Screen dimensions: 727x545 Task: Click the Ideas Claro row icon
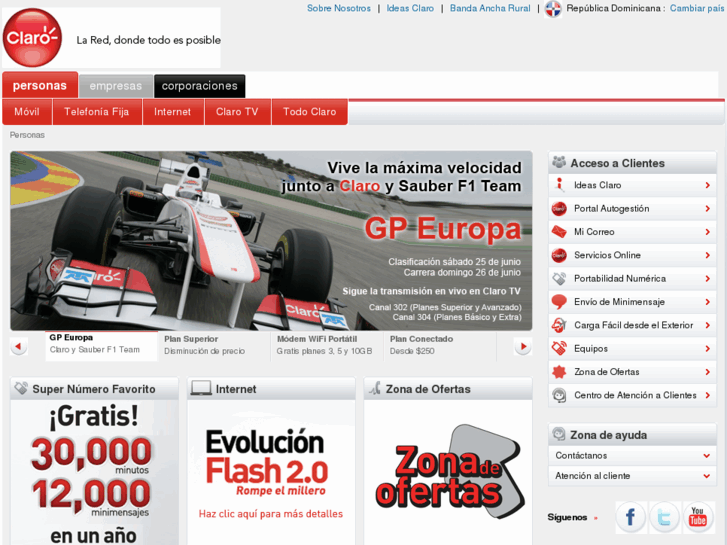coord(559,185)
